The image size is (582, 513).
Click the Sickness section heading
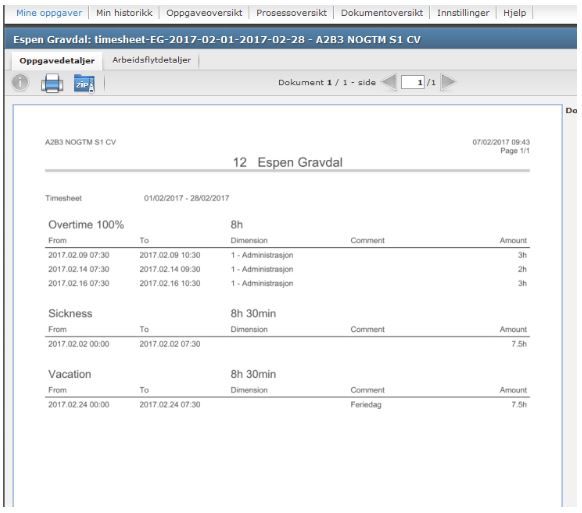point(70,313)
